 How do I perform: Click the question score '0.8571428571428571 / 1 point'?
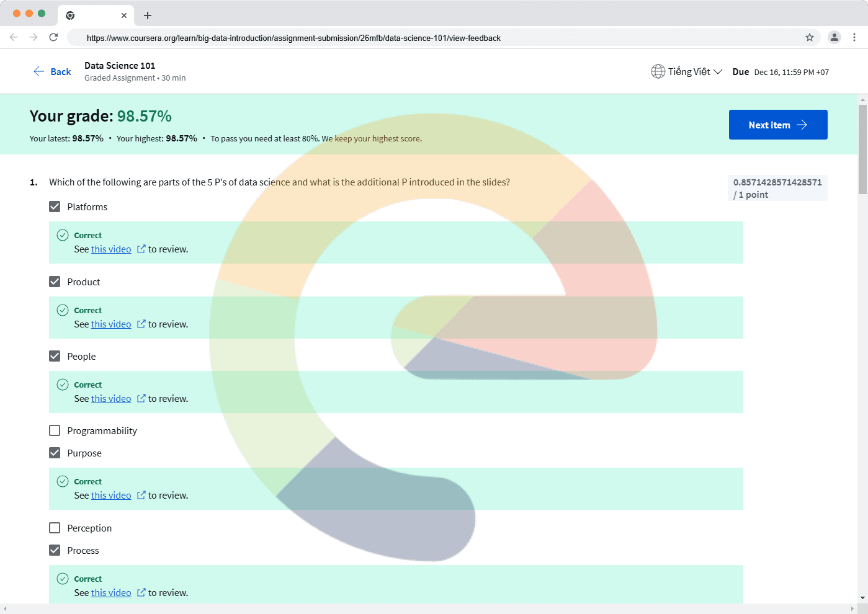click(x=777, y=189)
